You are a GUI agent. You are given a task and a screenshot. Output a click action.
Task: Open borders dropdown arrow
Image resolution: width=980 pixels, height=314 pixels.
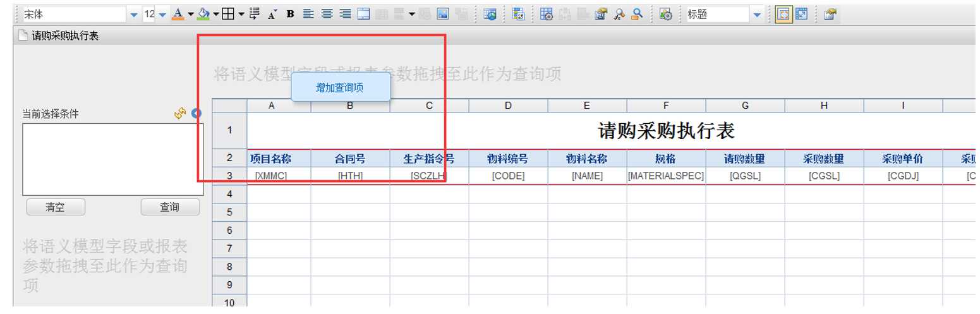(241, 14)
